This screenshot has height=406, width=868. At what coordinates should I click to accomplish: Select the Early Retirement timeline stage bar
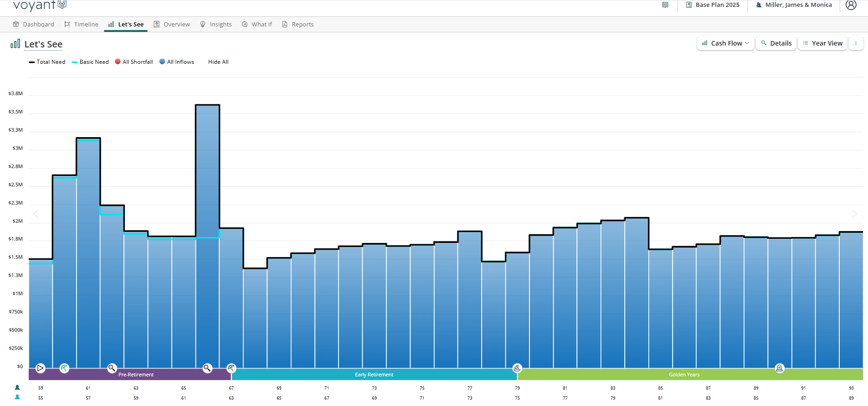click(374, 375)
